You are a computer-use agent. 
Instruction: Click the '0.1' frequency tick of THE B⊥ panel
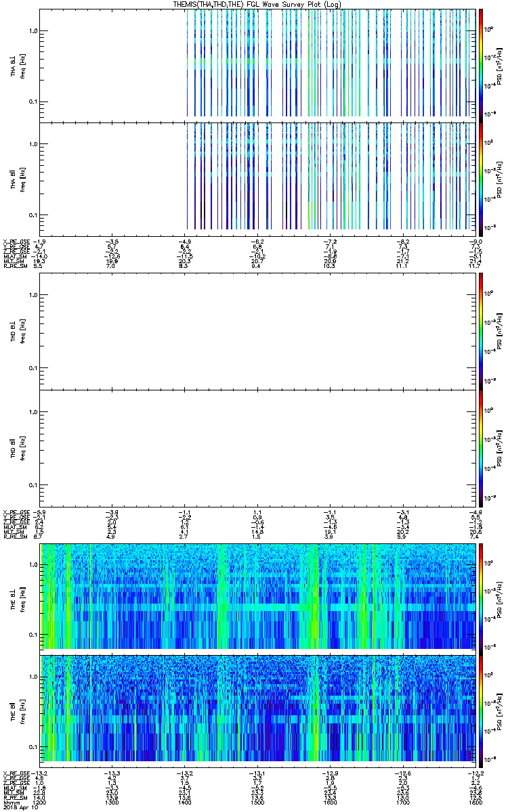pyautogui.click(x=33, y=635)
